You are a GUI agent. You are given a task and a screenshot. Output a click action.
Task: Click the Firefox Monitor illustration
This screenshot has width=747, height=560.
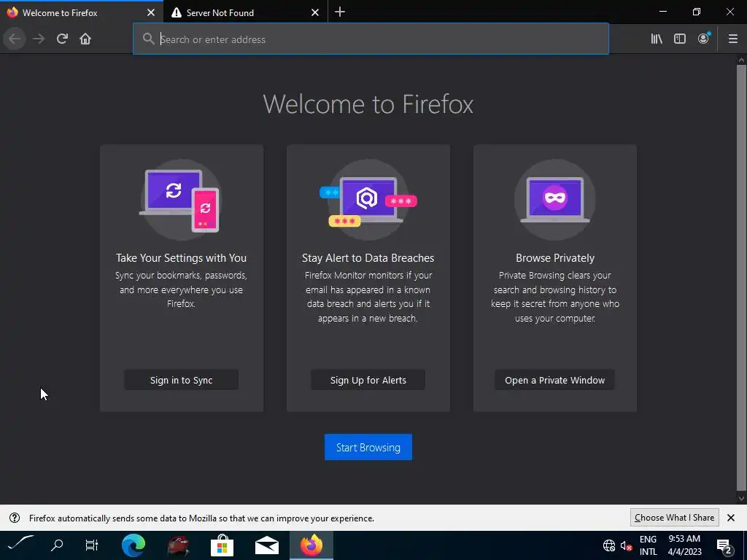click(368, 200)
